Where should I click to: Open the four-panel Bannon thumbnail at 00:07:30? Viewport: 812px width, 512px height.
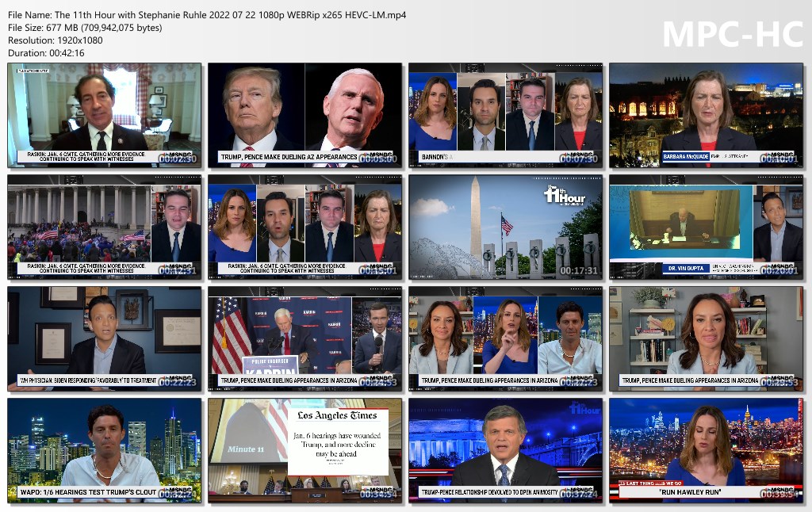point(505,116)
